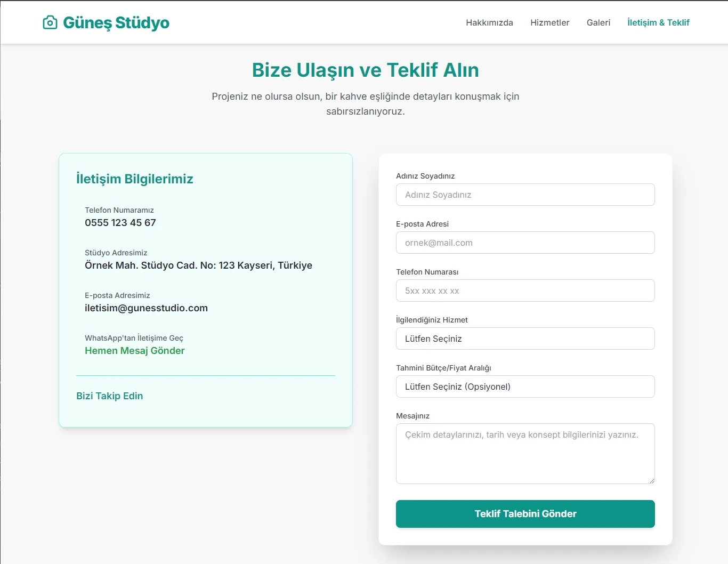
Task: Go to the Hizmetler section
Action: 549,22
